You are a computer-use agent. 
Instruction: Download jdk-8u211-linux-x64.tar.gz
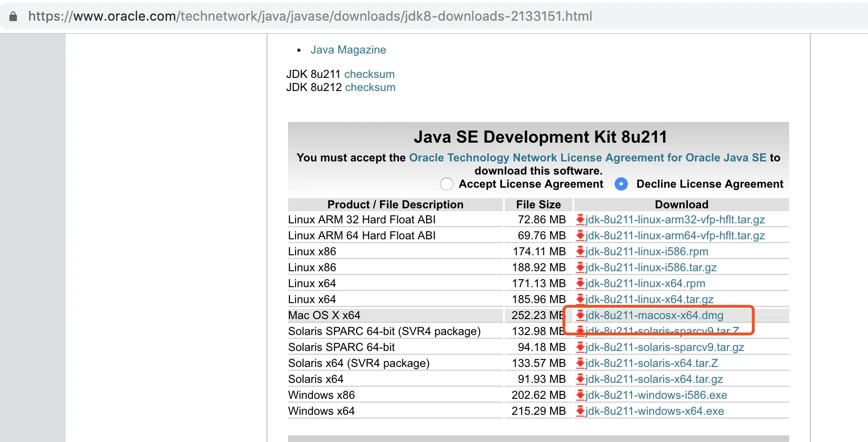649,299
